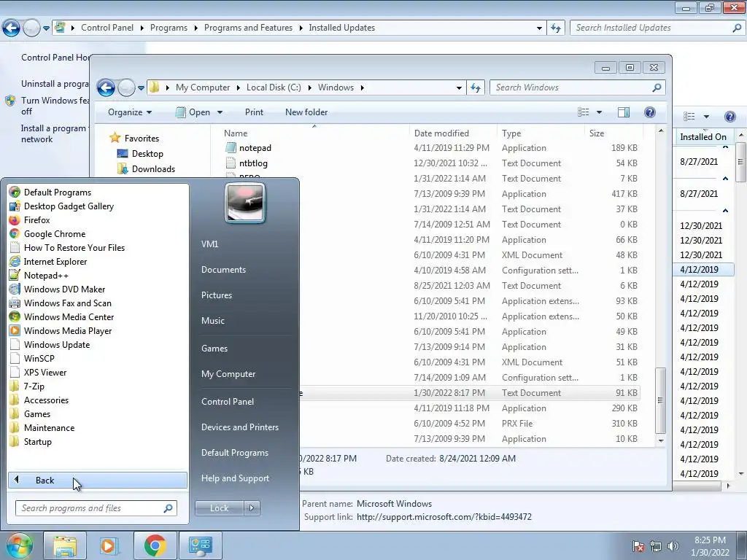
Task: Click the support.microsoft.com support link
Action: (444, 517)
